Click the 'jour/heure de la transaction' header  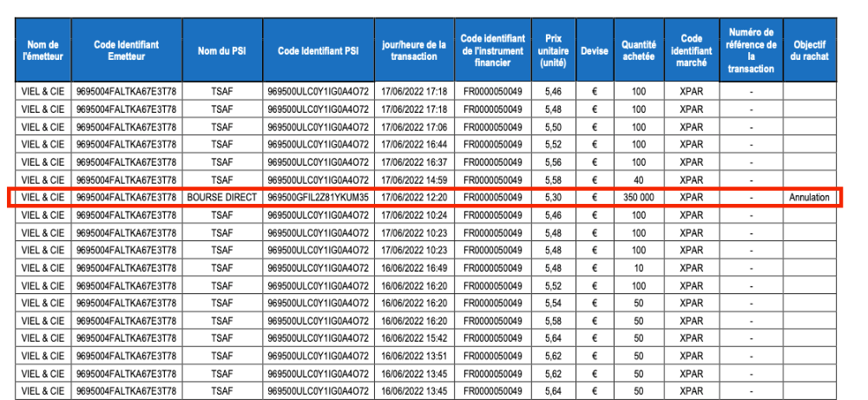coord(414,50)
